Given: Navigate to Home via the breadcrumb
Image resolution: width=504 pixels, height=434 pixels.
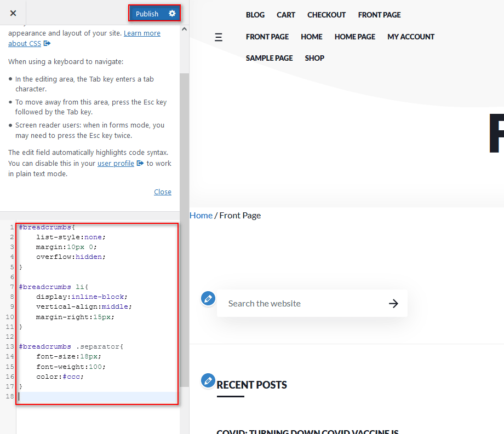Looking at the screenshot, I should pyautogui.click(x=201, y=215).
